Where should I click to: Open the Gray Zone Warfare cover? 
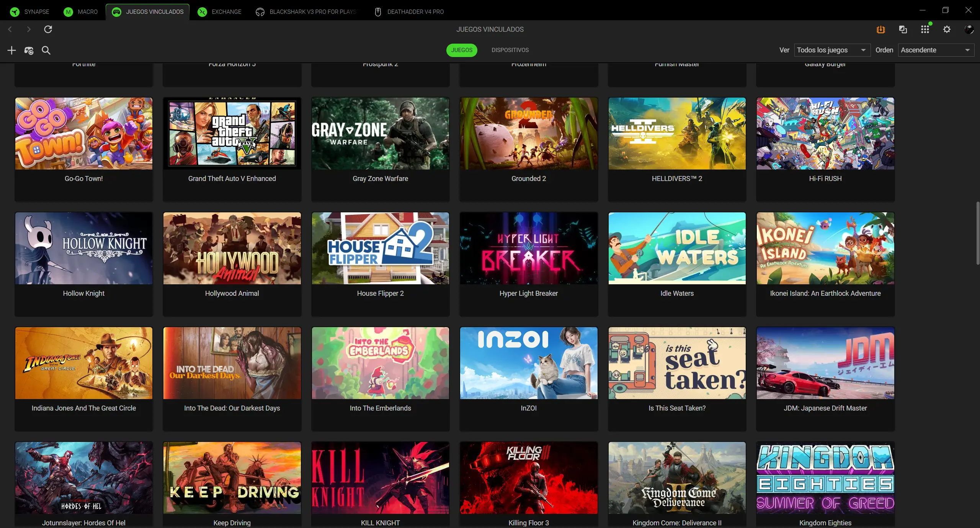[381, 134]
